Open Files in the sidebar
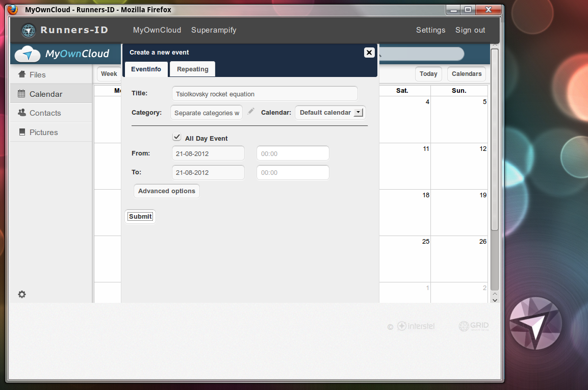The height and width of the screenshot is (390, 588). (x=51, y=74)
